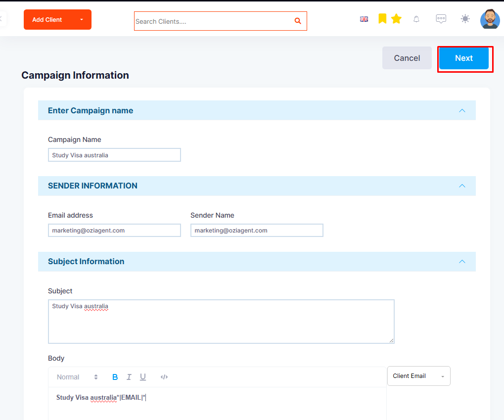Image resolution: width=504 pixels, height=420 pixels.
Task: Open the Normal text style dropdown
Action: click(x=77, y=377)
